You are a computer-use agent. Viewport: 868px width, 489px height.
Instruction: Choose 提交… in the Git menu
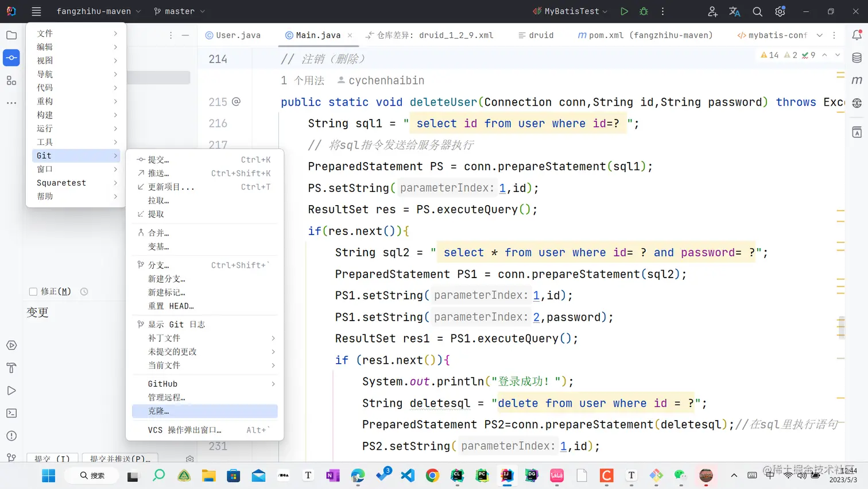(x=205, y=160)
